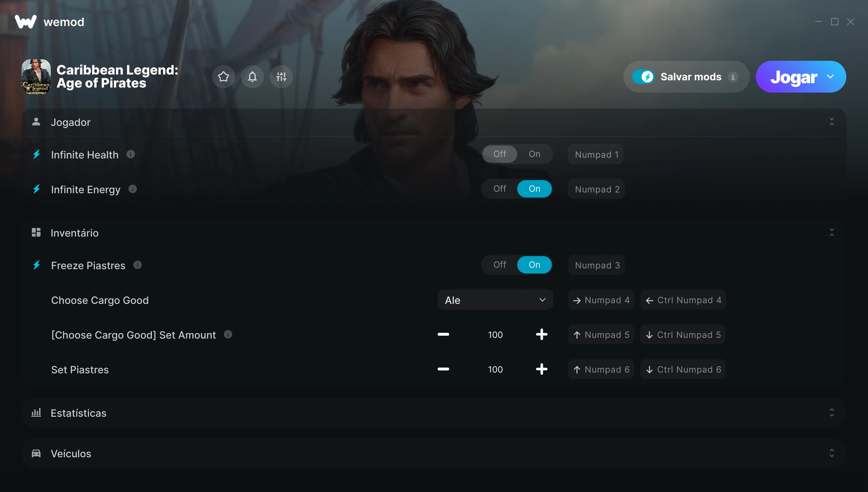Edit the Numpad 3 hotkey for Freeze Piastres
Image resolution: width=868 pixels, height=492 pixels.
pyautogui.click(x=596, y=265)
